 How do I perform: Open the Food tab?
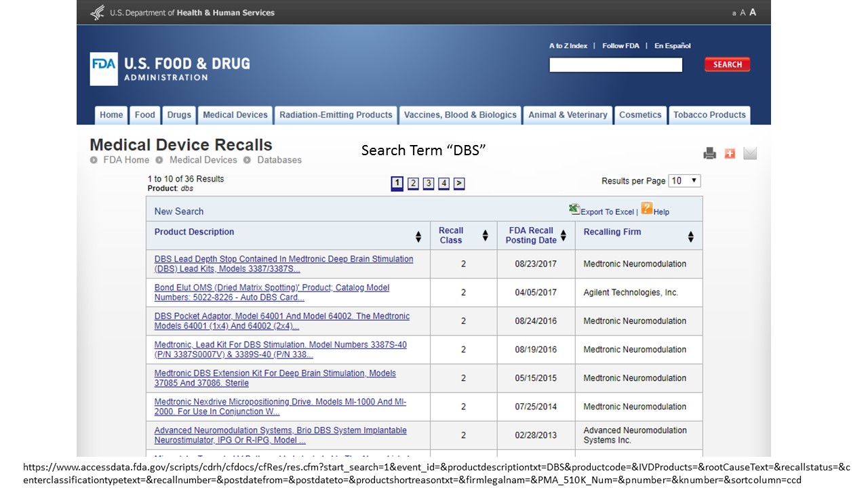145,115
